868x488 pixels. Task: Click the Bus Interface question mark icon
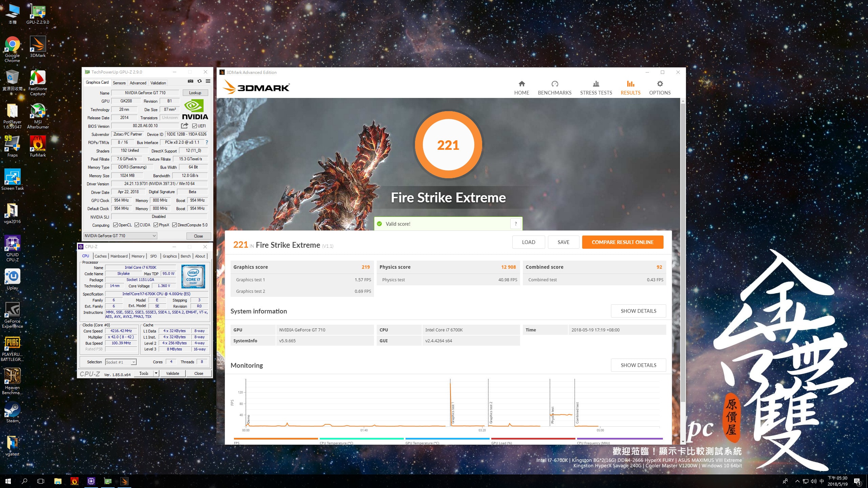tap(207, 142)
